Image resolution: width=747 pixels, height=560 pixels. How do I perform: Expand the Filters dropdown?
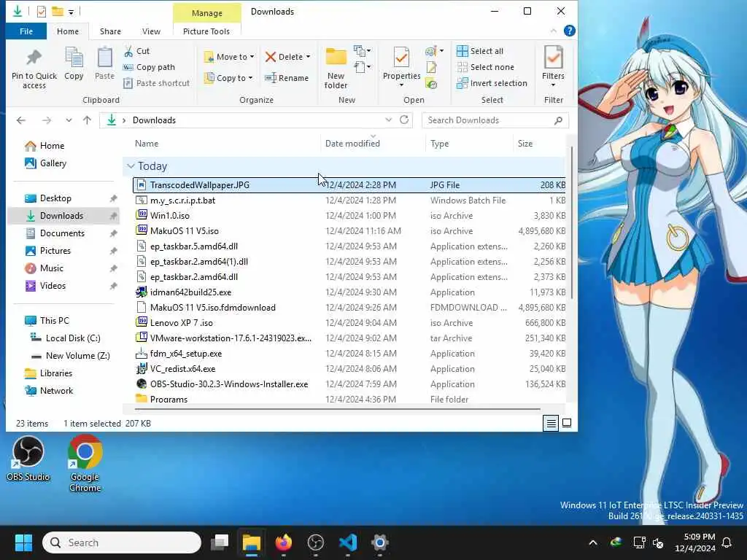point(553,85)
